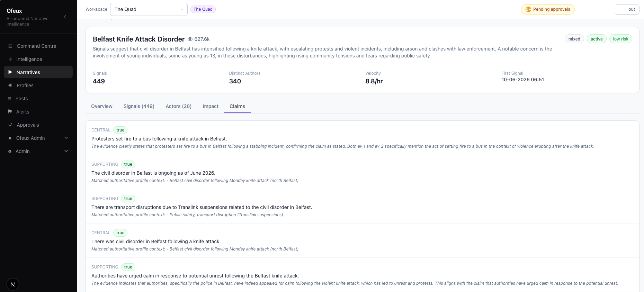Click the Approvals checkmark icon

10,125
